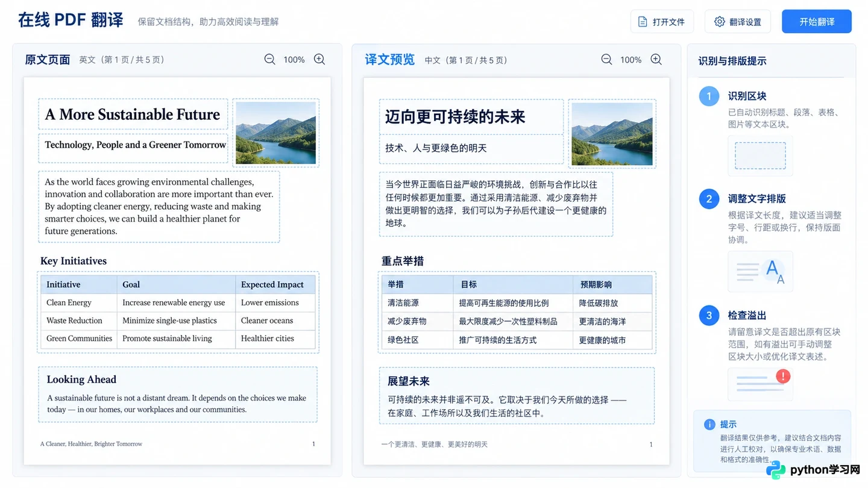Click the step 3 badge beside 检查溢出

709,315
